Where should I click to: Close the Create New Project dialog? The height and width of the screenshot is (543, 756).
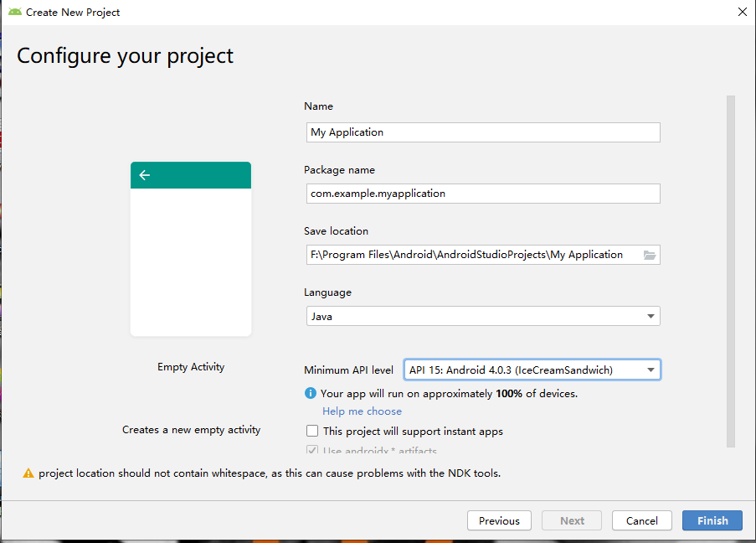coord(742,13)
